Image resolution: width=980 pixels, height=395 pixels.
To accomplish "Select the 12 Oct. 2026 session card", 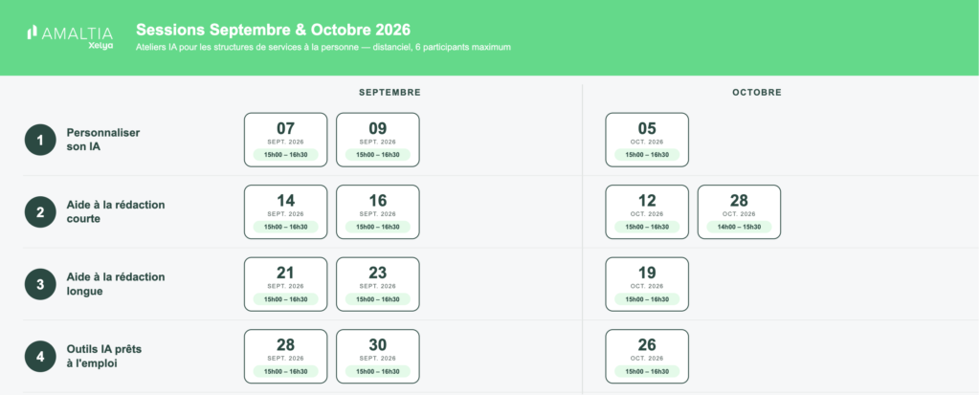I will click(x=647, y=212).
